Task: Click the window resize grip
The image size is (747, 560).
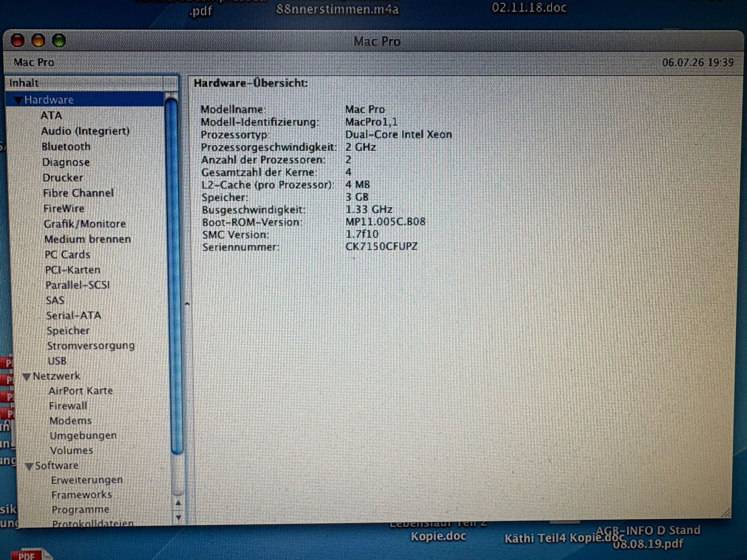Action: (726, 512)
